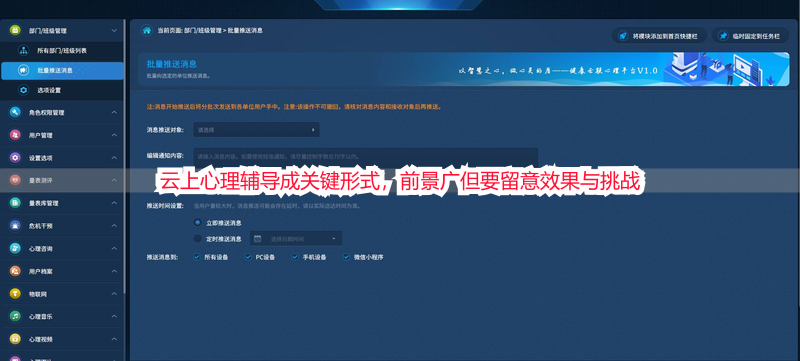Click the 批量推送消息 megaphone icon
The height and width of the screenshot is (361, 800).
tap(23, 70)
